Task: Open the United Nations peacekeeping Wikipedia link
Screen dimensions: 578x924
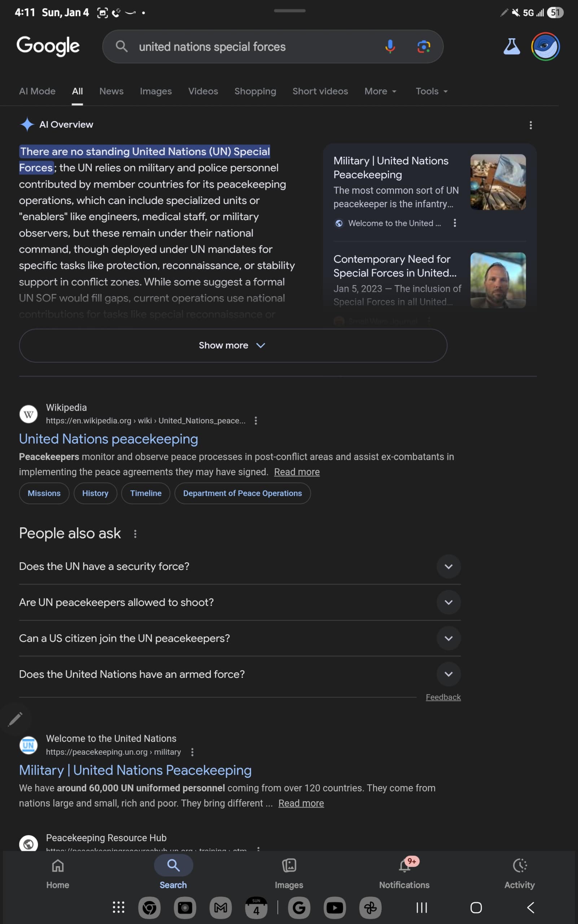Action: click(109, 439)
